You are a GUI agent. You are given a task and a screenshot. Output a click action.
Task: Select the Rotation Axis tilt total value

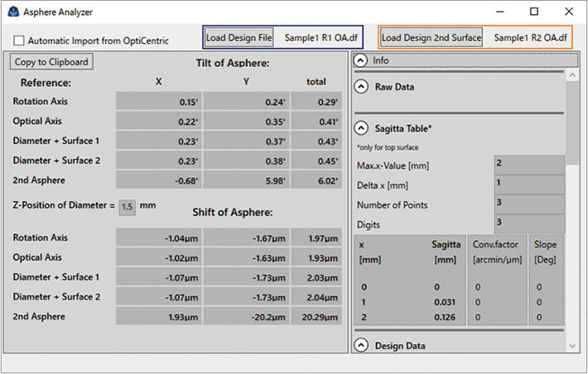pyautogui.click(x=316, y=102)
